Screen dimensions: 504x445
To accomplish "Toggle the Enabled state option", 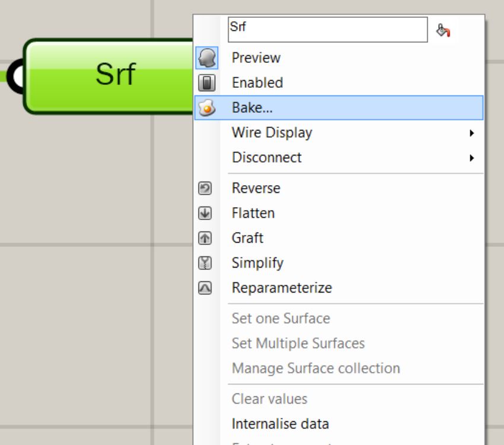I will tap(257, 83).
